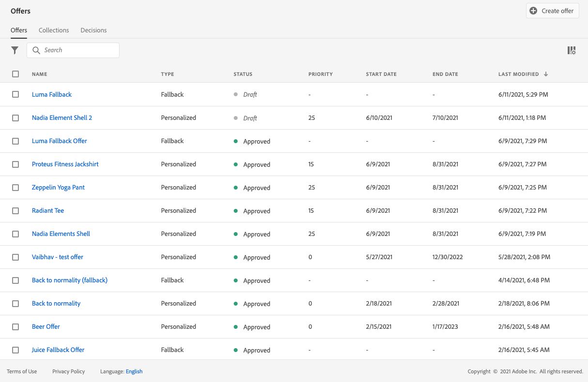Tick the Beer Offer row checkbox
The width and height of the screenshot is (588, 382).
pos(15,326)
